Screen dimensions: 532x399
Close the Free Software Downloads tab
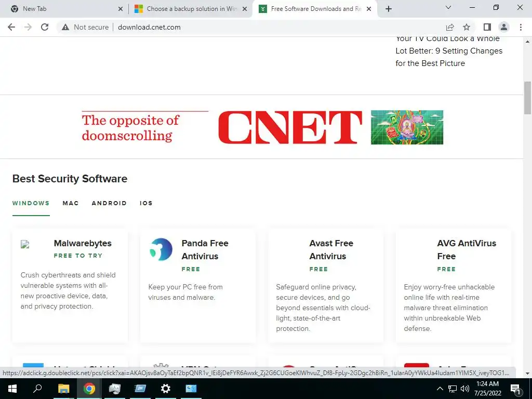[x=369, y=9]
